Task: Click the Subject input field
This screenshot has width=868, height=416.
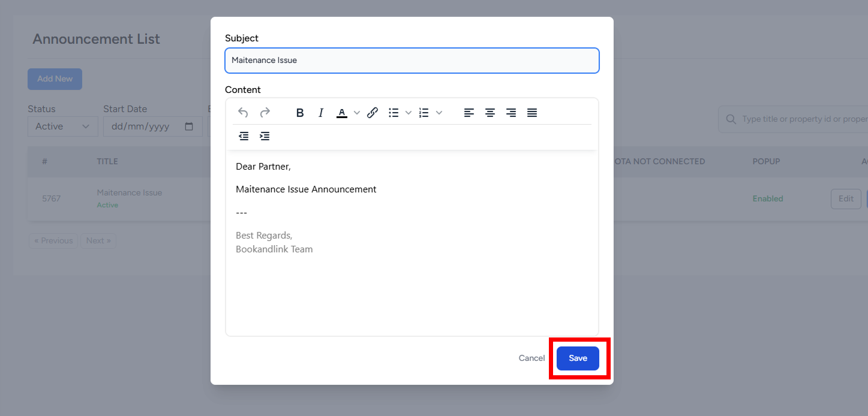Action: [x=412, y=61]
